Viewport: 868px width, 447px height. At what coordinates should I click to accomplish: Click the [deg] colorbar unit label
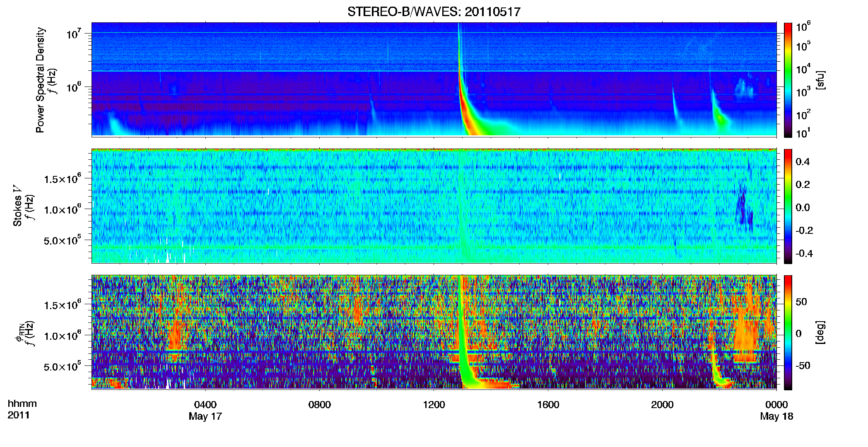(x=820, y=332)
